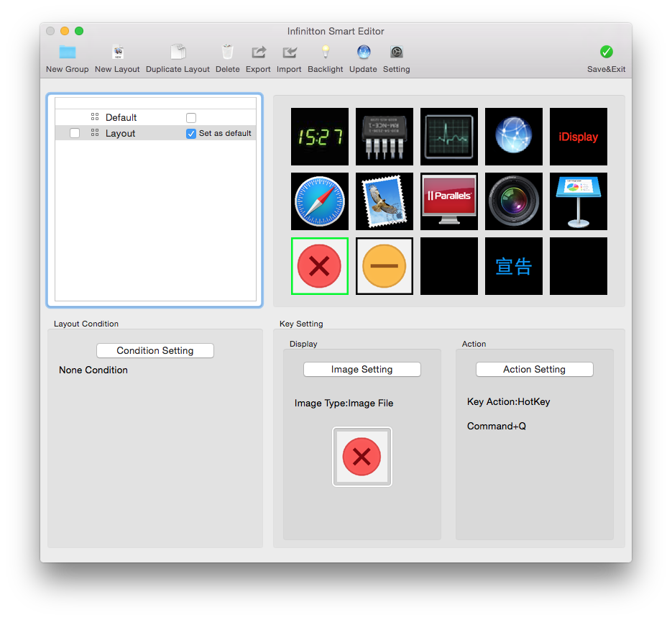
Task: Toggle checkbox next to Default row
Action: coord(191,118)
